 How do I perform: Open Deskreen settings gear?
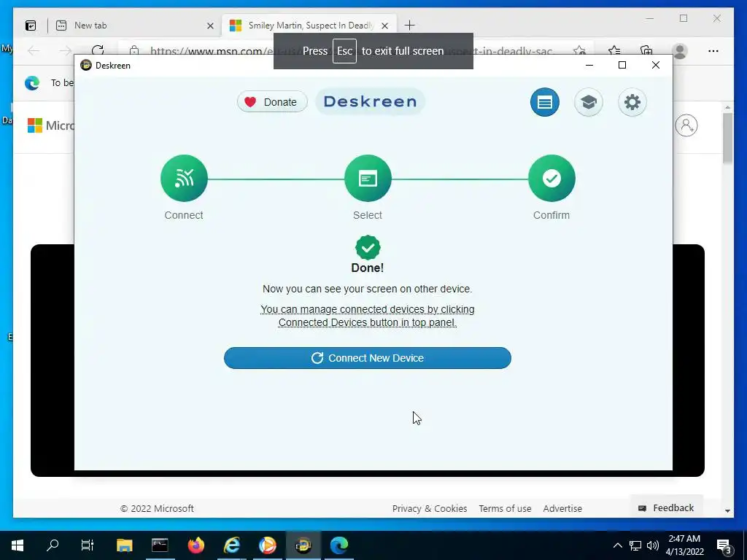632,102
